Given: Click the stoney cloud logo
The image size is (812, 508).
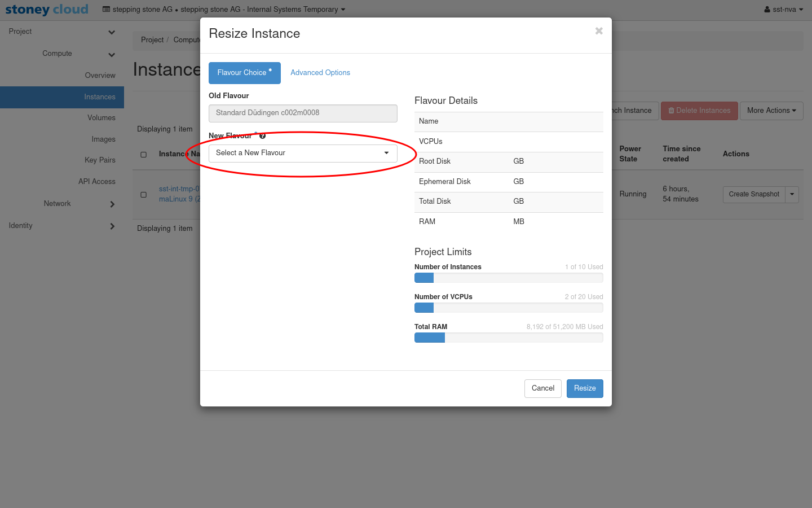Looking at the screenshot, I should [47, 10].
